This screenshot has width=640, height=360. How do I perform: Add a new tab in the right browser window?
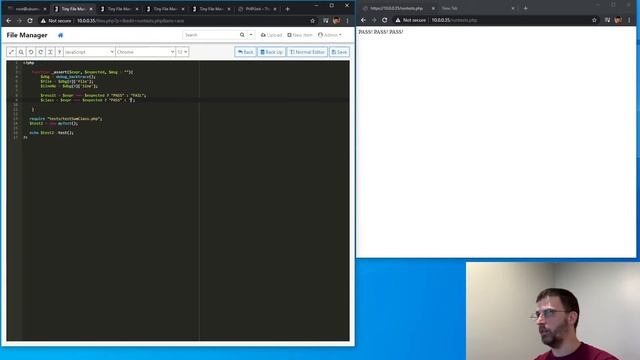(525, 8)
